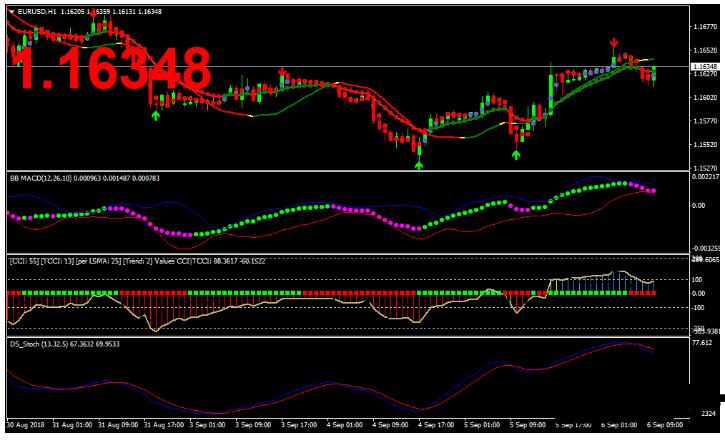
Task: Select the red sell arrow above 31 Aug 09:00 candles
Action: click(93, 14)
